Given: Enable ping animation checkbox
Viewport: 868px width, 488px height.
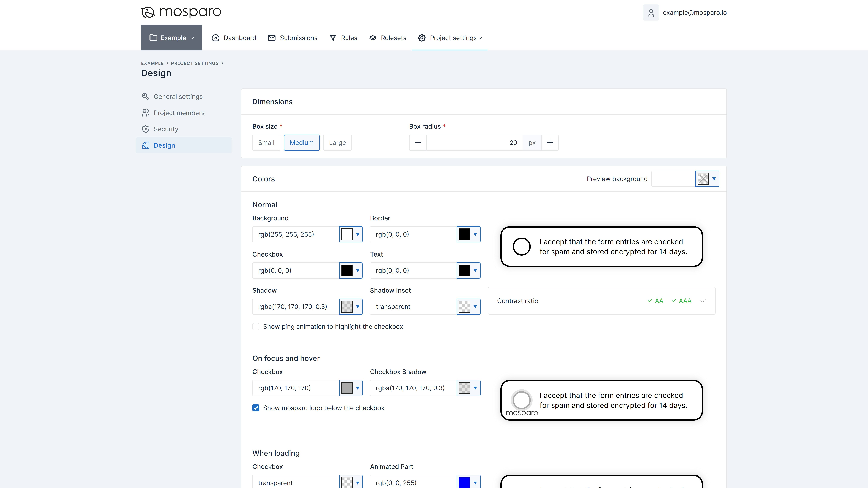Looking at the screenshot, I should pos(256,326).
